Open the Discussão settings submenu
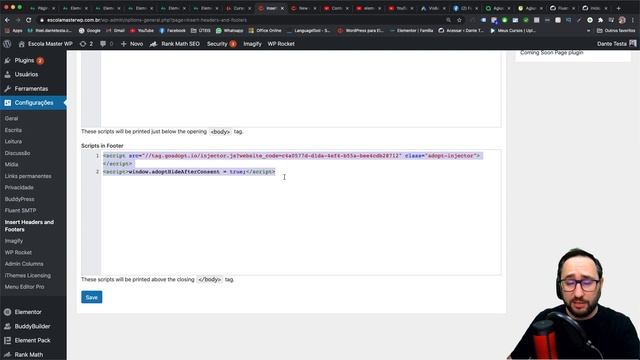 17,153
